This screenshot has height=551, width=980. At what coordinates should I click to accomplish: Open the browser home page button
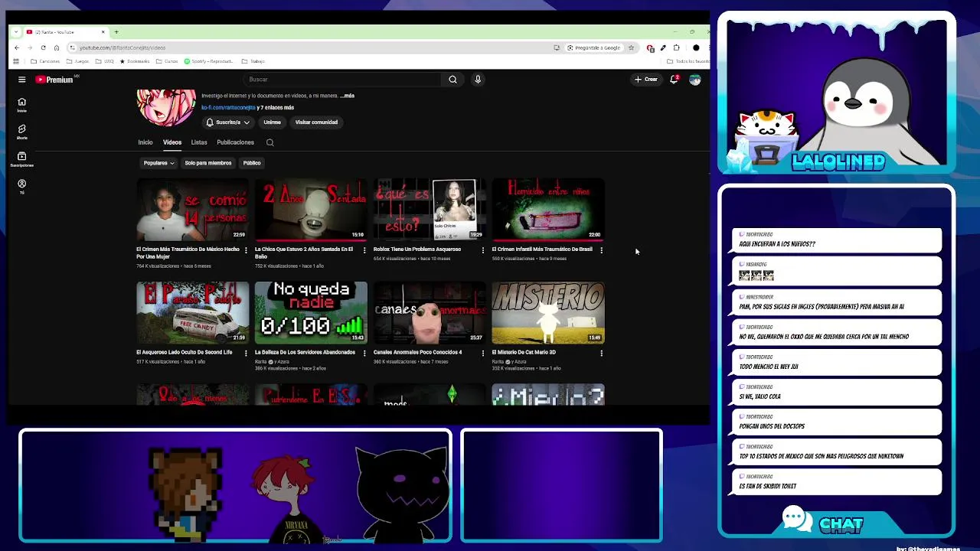(x=56, y=47)
